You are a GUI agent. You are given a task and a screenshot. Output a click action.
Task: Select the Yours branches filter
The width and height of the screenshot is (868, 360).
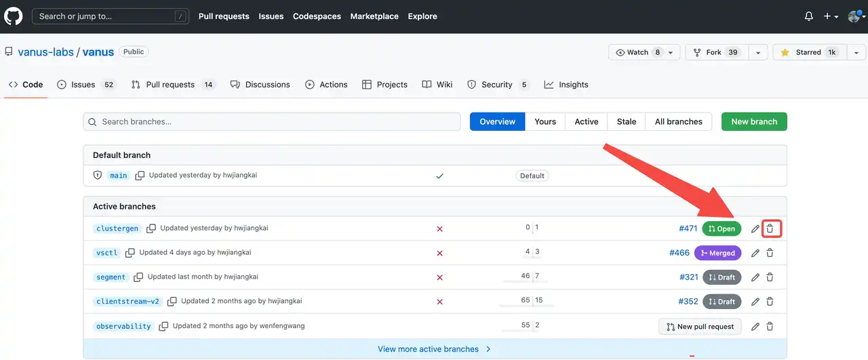(x=545, y=121)
